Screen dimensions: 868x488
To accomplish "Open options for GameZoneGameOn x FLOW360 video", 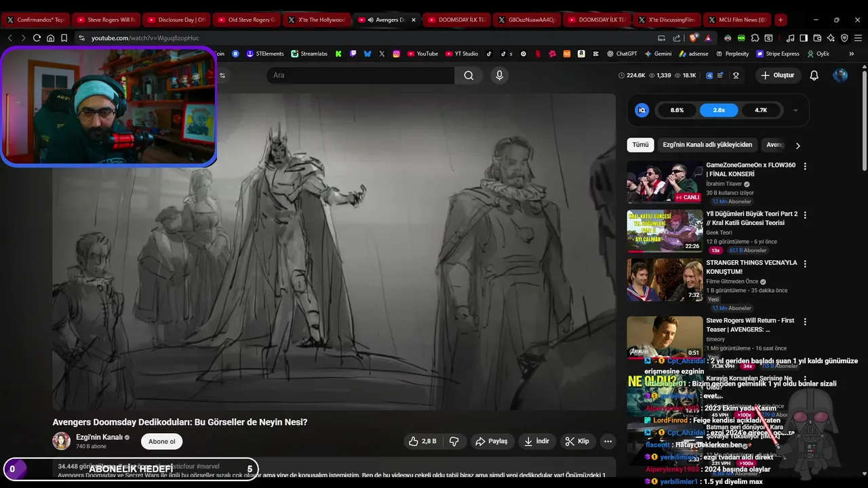I will pyautogui.click(x=805, y=166).
